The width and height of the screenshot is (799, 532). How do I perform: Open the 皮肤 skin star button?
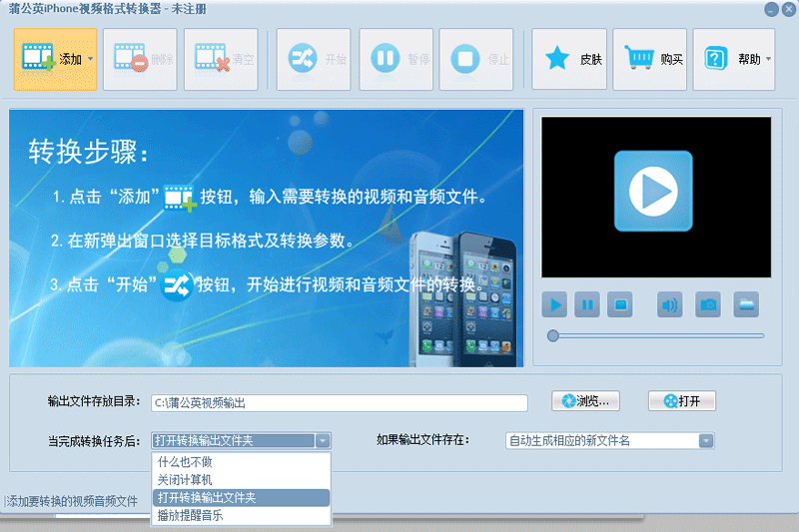tap(569, 60)
